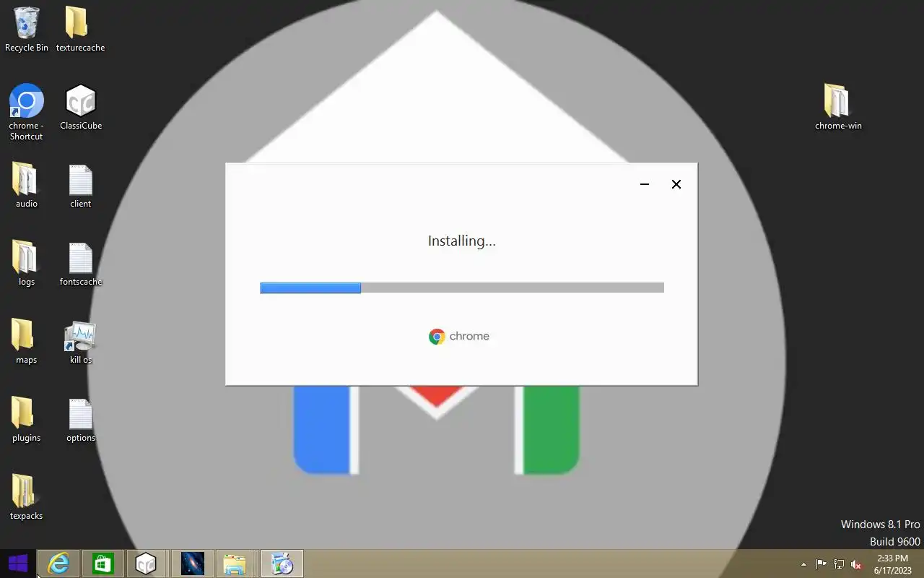Click the blue installation progress bar
This screenshot has height=578, width=924.
point(310,288)
